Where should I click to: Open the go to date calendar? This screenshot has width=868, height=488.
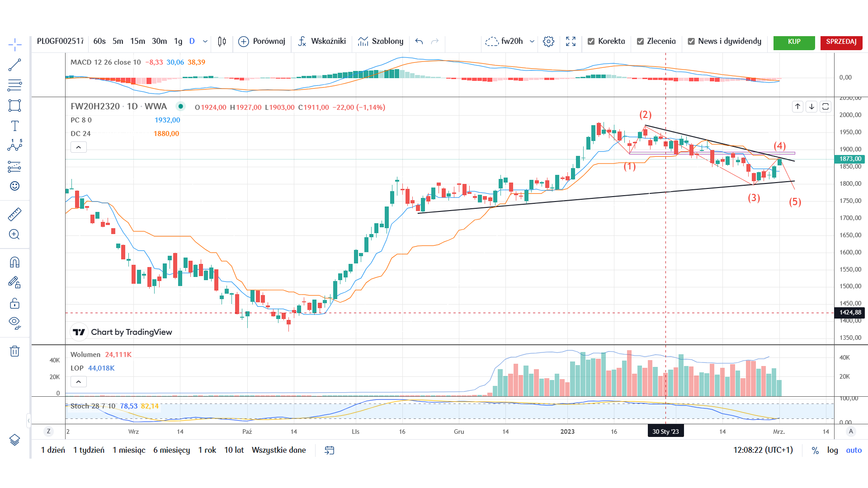(x=330, y=450)
